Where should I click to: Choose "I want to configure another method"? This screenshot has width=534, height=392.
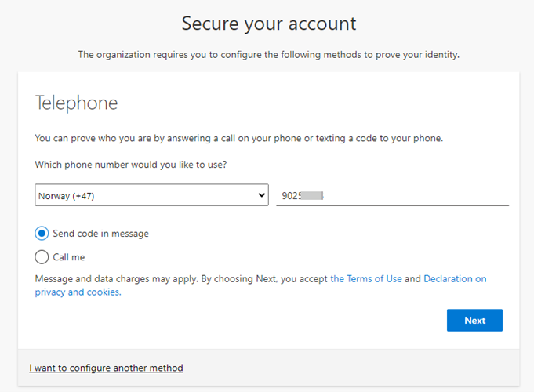click(106, 368)
